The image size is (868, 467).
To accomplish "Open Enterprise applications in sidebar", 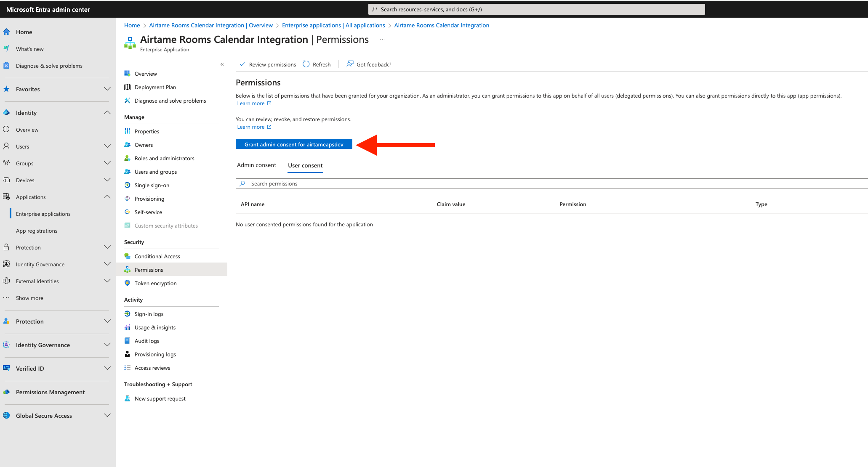I will tap(43, 214).
